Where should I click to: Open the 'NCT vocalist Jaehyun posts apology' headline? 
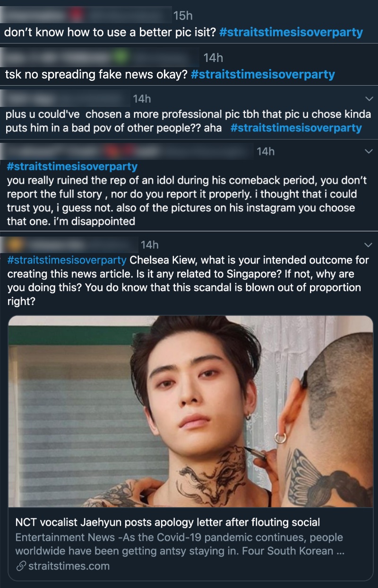(x=168, y=522)
